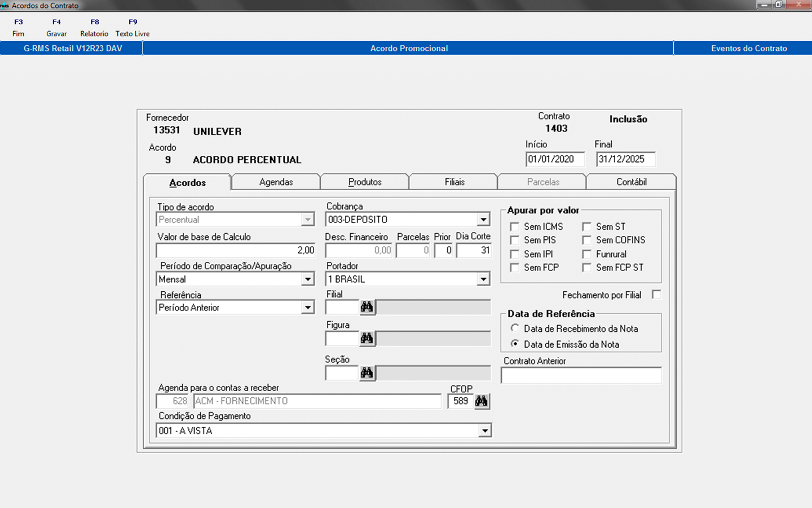Click Eventos do Contrato header button
The height and width of the screenshot is (508, 812).
[x=748, y=49]
